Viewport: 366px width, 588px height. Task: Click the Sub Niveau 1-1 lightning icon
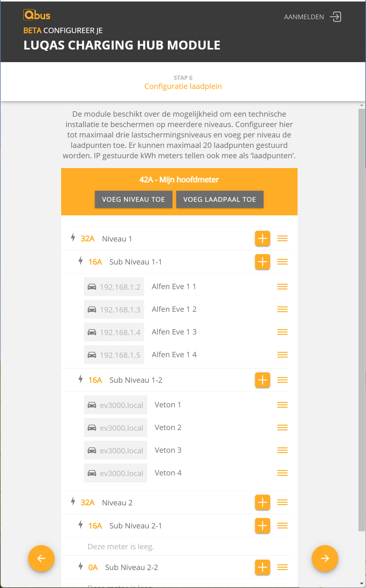pyautogui.click(x=81, y=261)
